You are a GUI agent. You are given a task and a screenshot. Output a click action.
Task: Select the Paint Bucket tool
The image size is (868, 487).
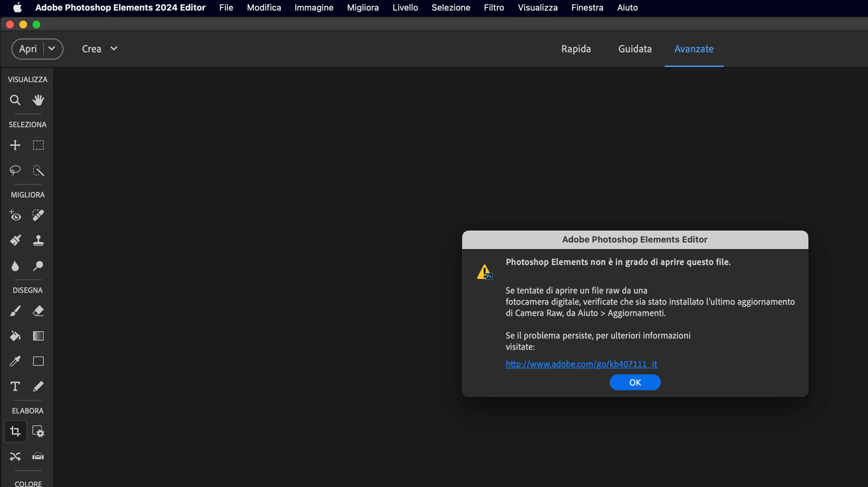(15, 336)
